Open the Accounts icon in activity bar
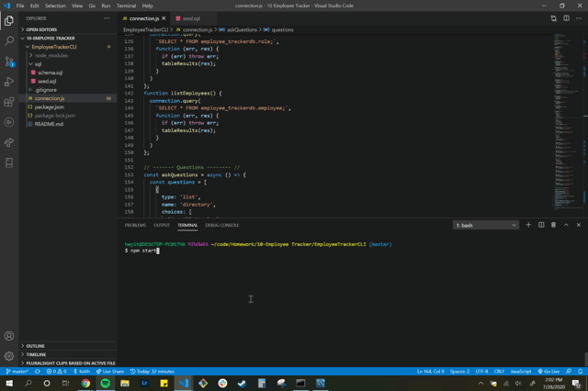The image size is (588, 391). coord(9,336)
